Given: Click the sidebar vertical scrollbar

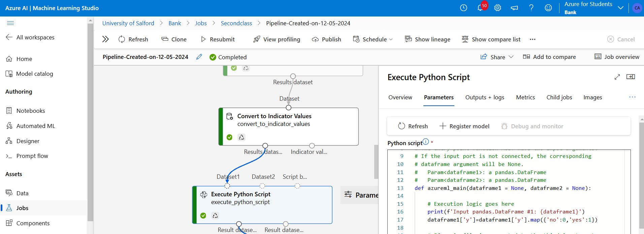Looking at the screenshot, I should click(x=90, y=123).
